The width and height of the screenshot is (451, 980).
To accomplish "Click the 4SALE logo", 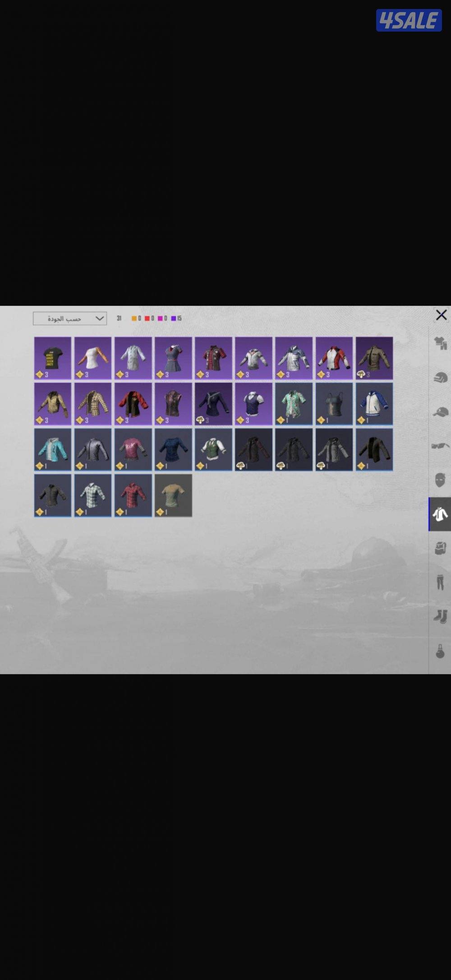I will pos(409,20).
